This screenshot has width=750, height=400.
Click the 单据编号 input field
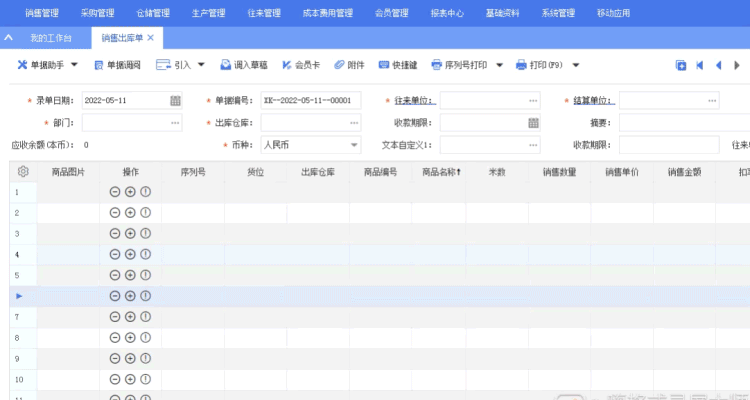tap(310, 101)
